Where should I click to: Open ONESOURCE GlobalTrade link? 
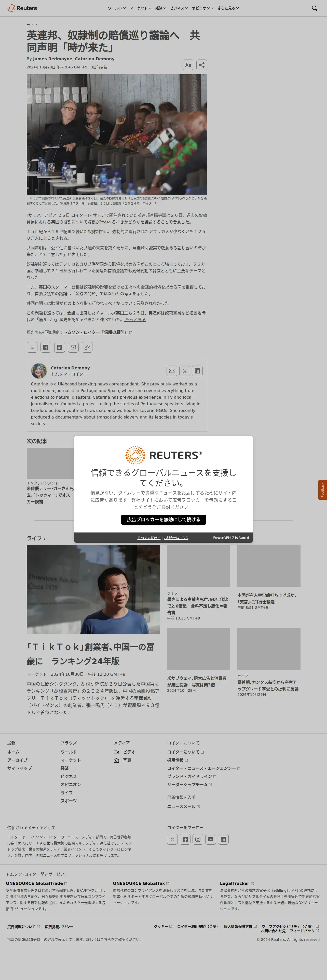point(36,883)
